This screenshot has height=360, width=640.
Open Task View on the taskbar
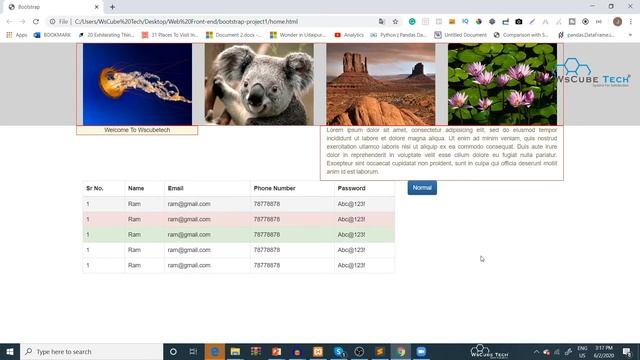193,351
